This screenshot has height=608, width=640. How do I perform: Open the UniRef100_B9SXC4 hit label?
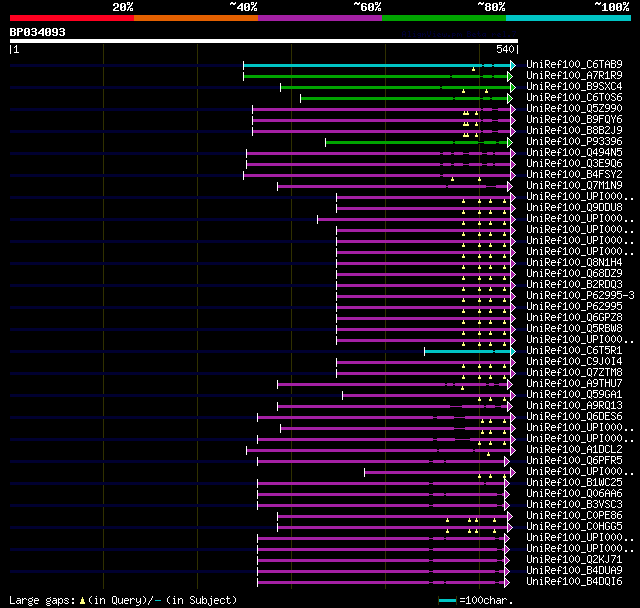point(574,87)
